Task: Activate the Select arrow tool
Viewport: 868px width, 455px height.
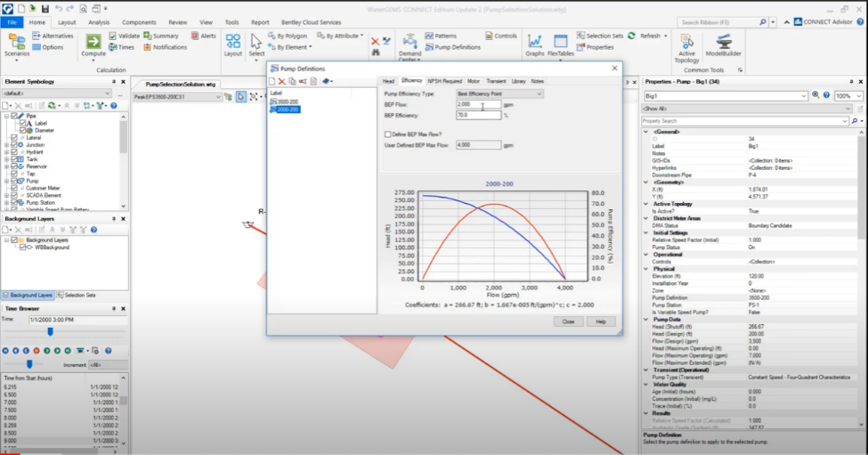Action: pyautogui.click(x=256, y=41)
